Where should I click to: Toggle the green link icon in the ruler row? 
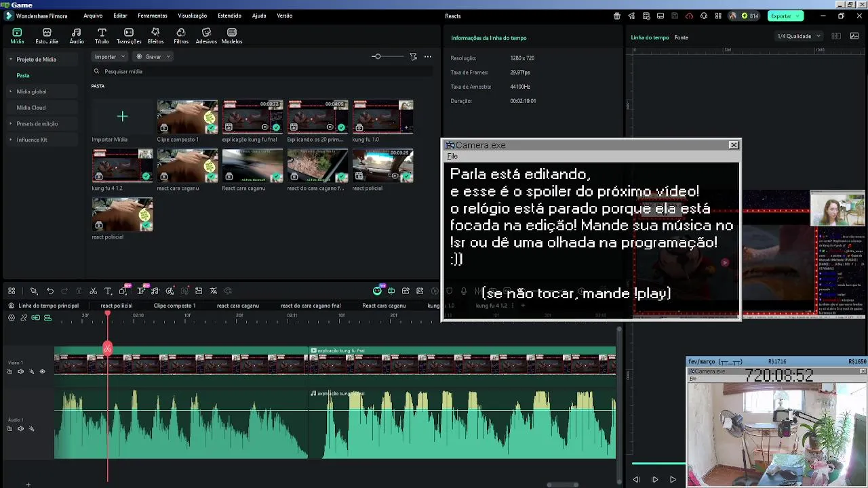(35, 317)
